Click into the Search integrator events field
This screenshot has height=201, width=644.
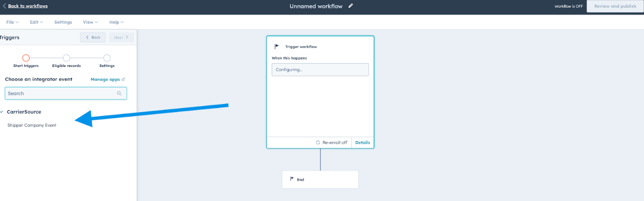[x=66, y=93]
